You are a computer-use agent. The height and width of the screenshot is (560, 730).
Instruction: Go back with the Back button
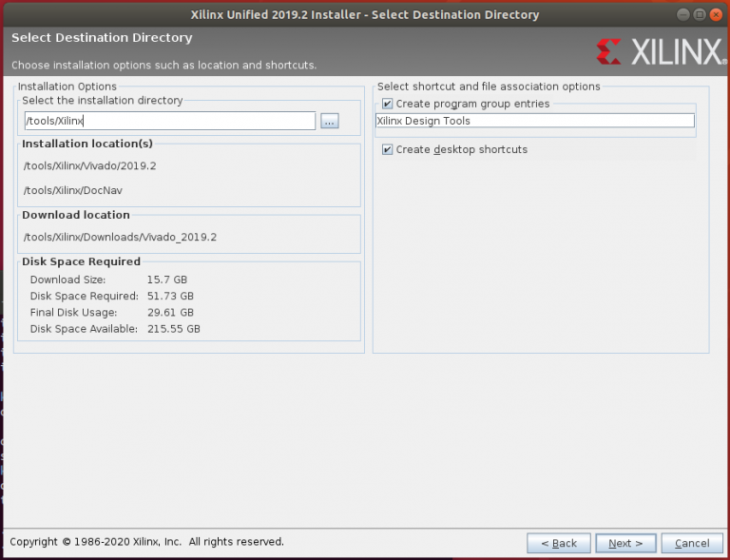click(x=558, y=543)
